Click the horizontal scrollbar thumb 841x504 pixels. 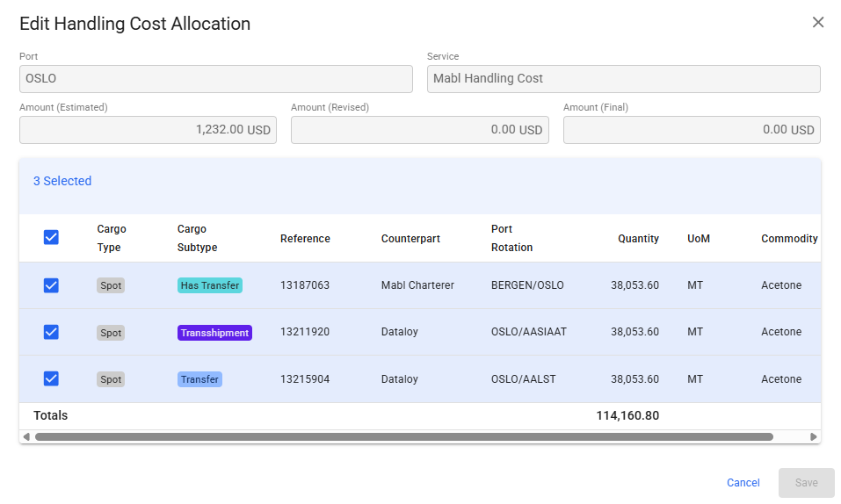click(x=403, y=436)
